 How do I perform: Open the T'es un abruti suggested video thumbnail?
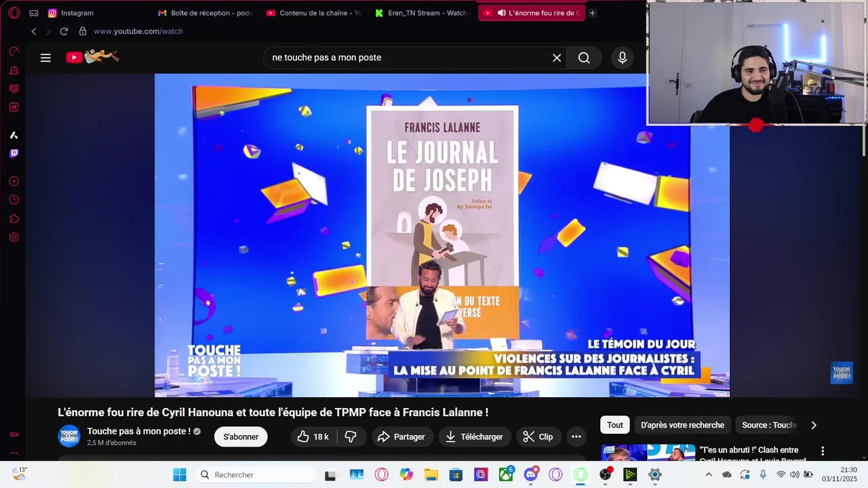(x=648, y=453)
